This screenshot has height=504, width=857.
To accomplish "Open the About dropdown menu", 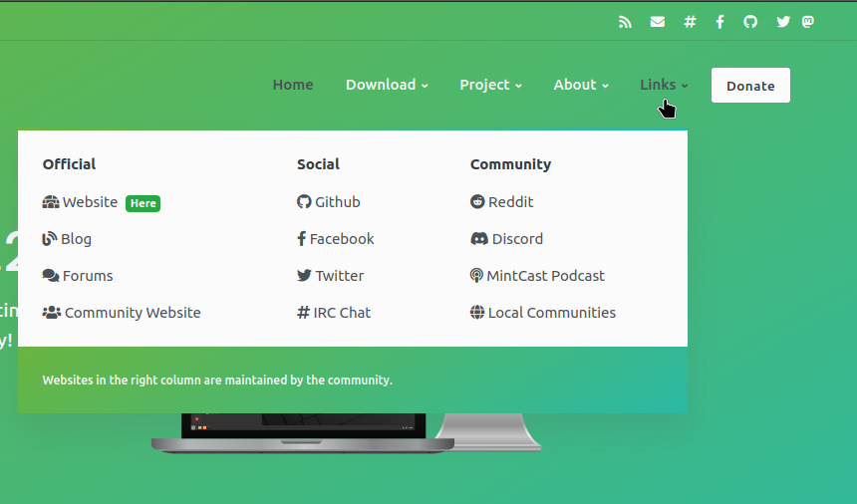I will pyautogui.click(x=581, y=85).
